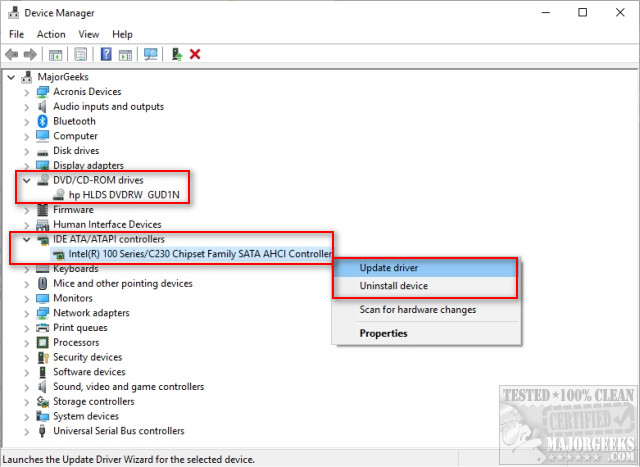Viewport: 640px width, 467px height.
Task: Click the Processors icon
Action: coord(42,342)
